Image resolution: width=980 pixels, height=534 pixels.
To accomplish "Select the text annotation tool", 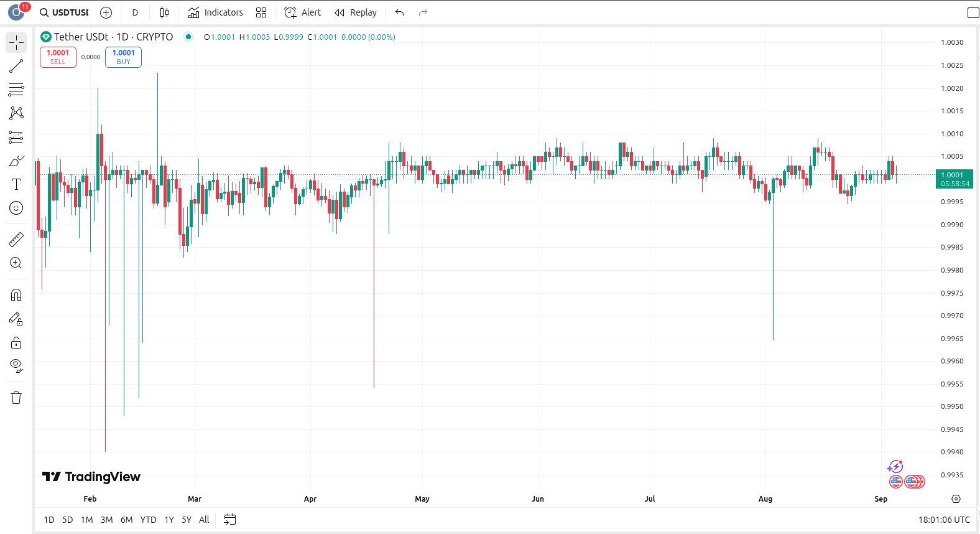I will click(x=16, y=184).
